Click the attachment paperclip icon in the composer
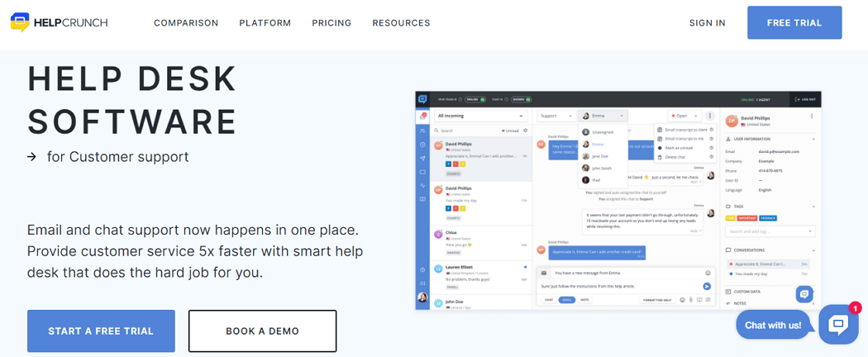 point(690,300)
